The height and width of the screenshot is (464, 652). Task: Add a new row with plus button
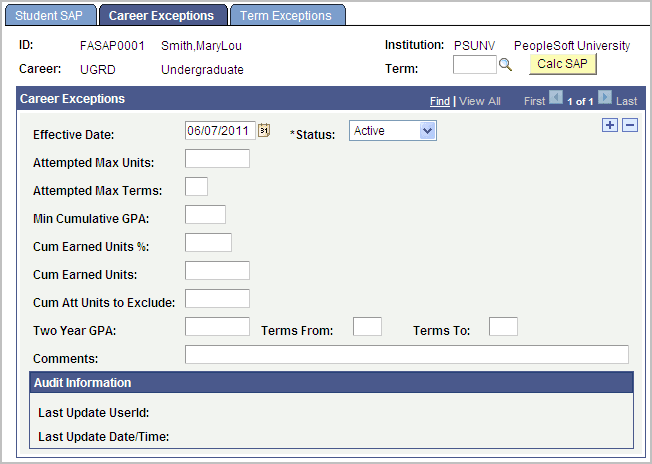pyautogui.click(x=610, y=125)
